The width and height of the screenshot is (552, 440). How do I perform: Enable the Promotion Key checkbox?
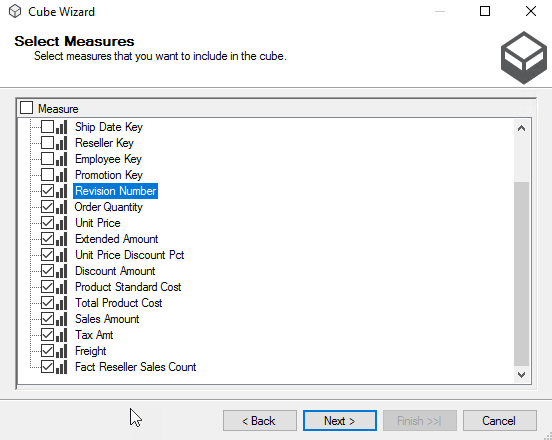(48, 175)
